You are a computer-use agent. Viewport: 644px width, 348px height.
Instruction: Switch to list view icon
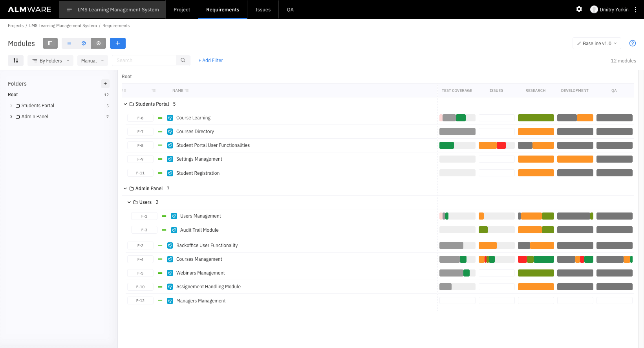[69, 43]
